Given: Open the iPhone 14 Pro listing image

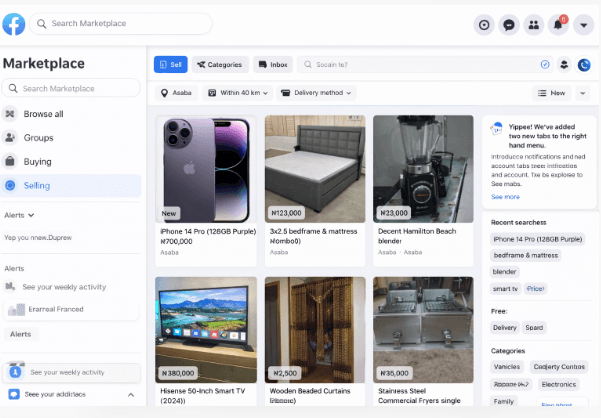Looking at the screenshot, I should [x=206, y=169].
